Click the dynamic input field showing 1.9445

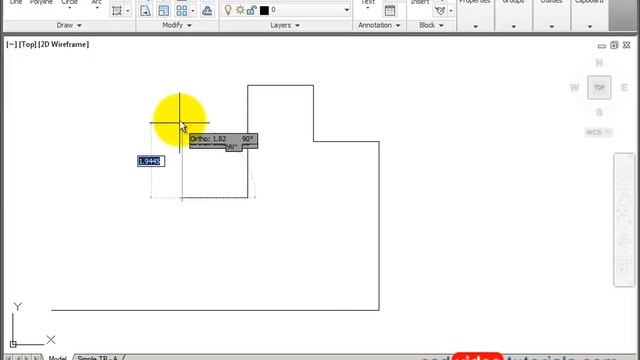click(151, 161)
